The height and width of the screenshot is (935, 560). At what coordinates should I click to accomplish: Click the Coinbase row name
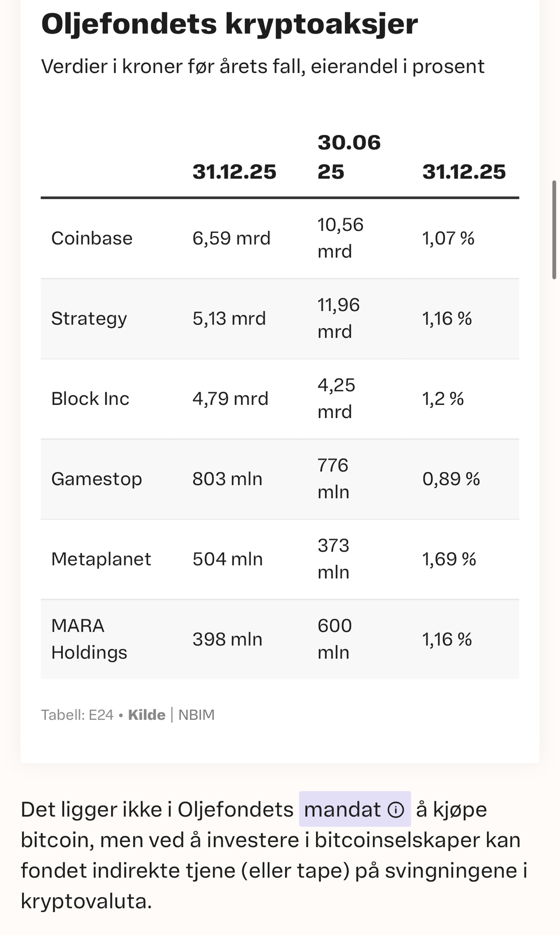(x=92, y=238)
